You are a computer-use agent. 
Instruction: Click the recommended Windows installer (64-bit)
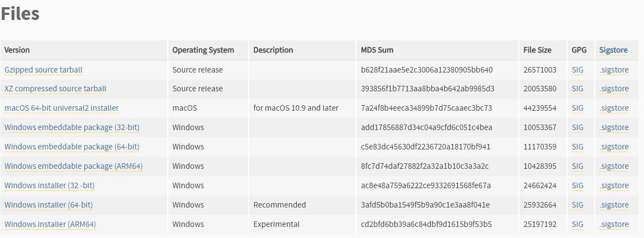pyautogui.click(x=49, y=205)
